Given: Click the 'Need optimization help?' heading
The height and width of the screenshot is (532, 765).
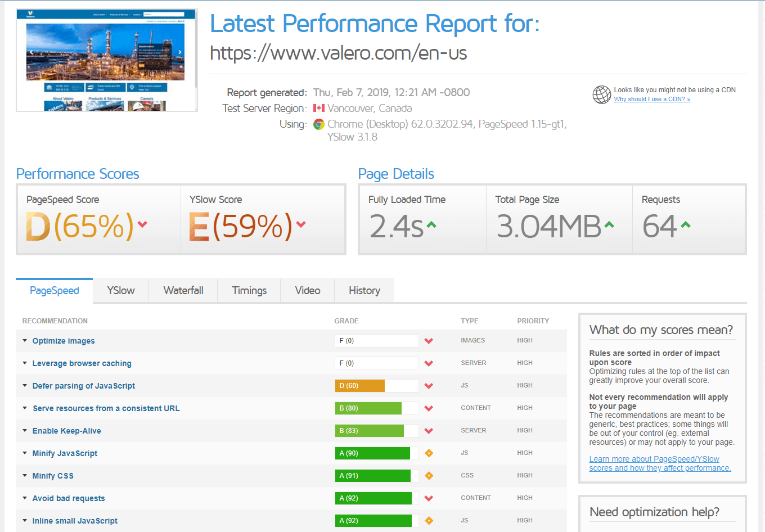Looking at the screenshot, I should (655, 512).
